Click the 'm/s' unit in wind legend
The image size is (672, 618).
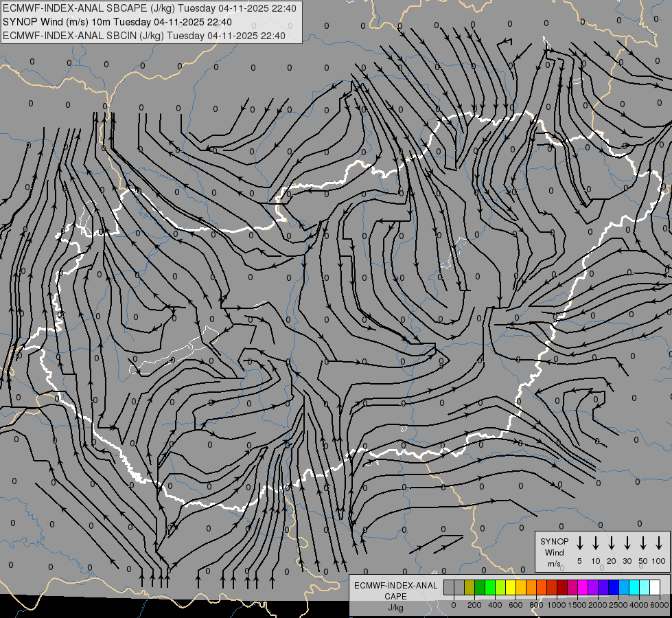pyautogui.click(x=554, y=564)
